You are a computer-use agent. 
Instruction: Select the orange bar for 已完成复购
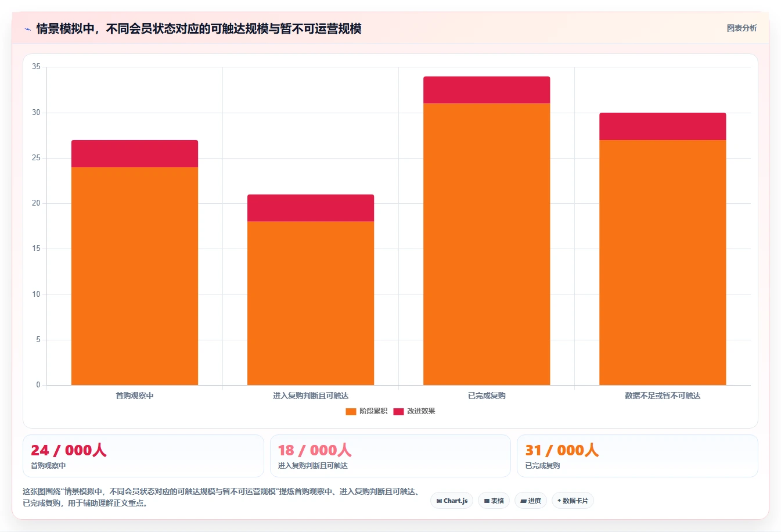pyautogui.click(x=487, y=244)
